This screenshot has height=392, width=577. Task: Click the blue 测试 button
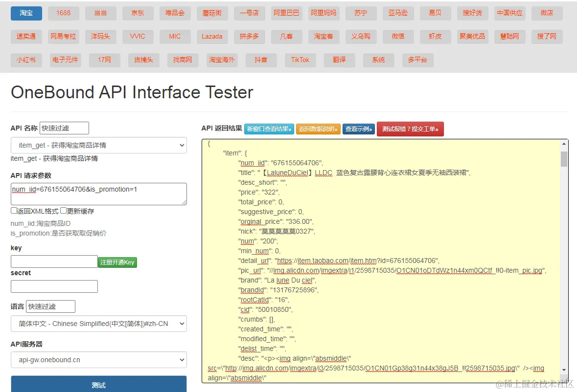pos(98,385)
